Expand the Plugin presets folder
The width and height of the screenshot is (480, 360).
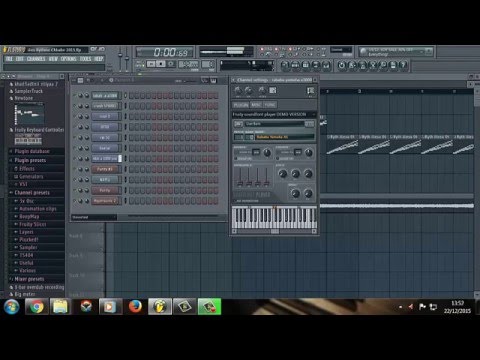(x=30, y=160)
